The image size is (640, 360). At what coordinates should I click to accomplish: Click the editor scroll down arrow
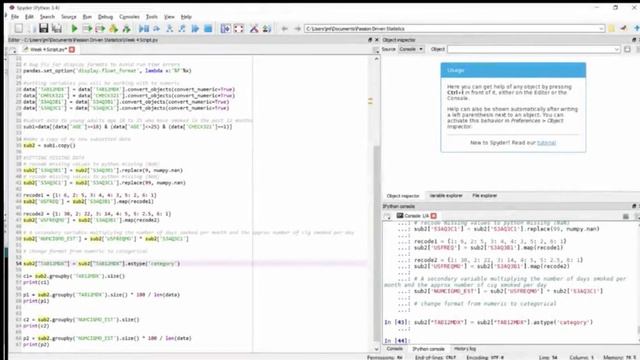point(376,349)
